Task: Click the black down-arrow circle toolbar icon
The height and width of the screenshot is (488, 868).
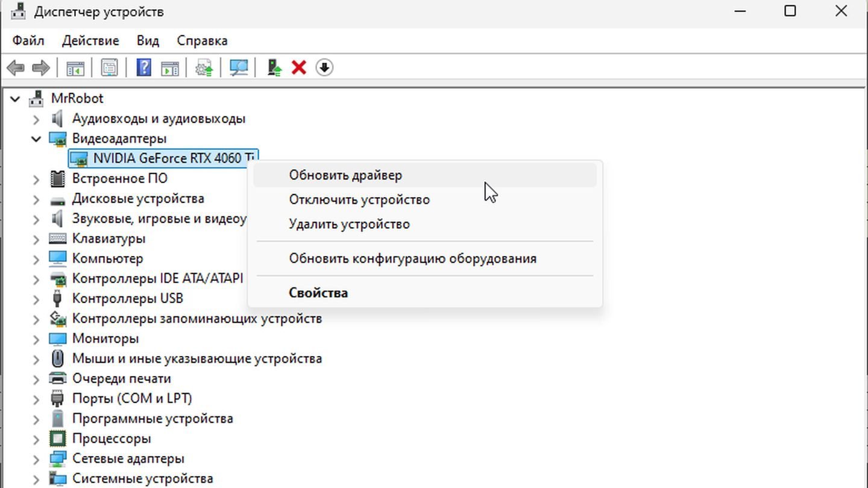Action: pos(324,67)
